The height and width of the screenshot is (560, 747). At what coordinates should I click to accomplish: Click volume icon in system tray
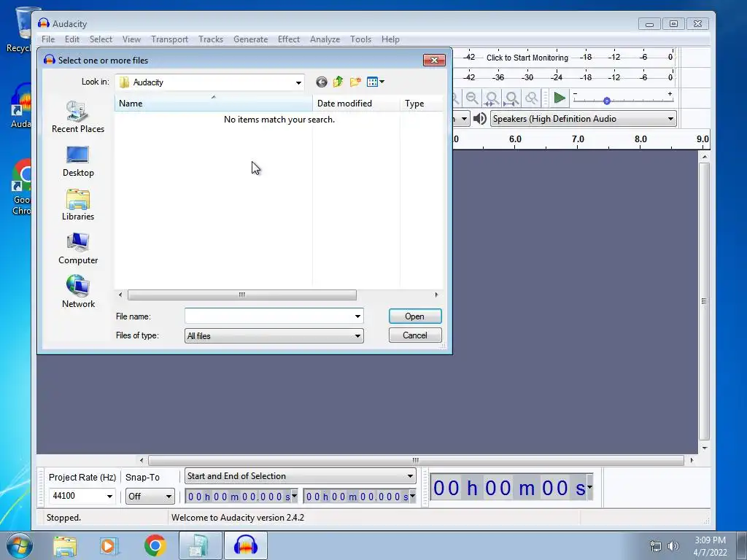pyautogui.click(x=673, y=546)
